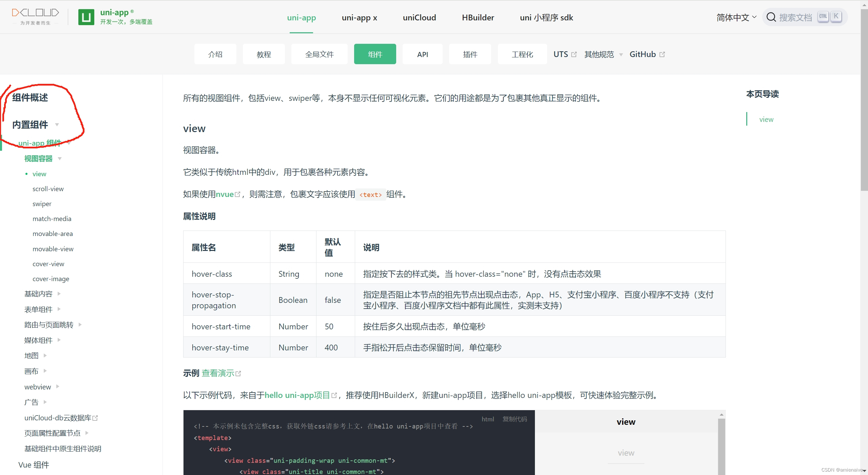Switch to the uniCloud top tab

pos(419,17)
